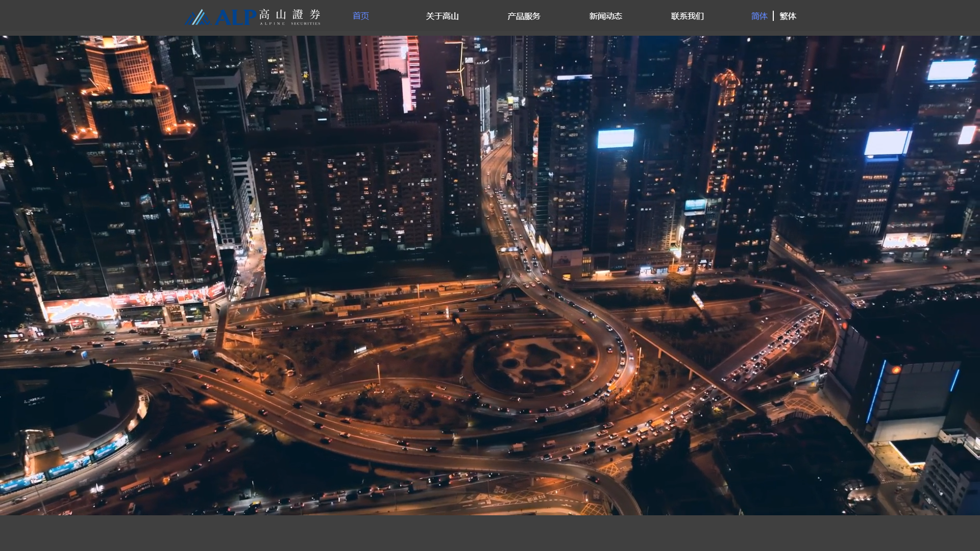Click the mountain peaks logo icon

(x=197, y=17)
